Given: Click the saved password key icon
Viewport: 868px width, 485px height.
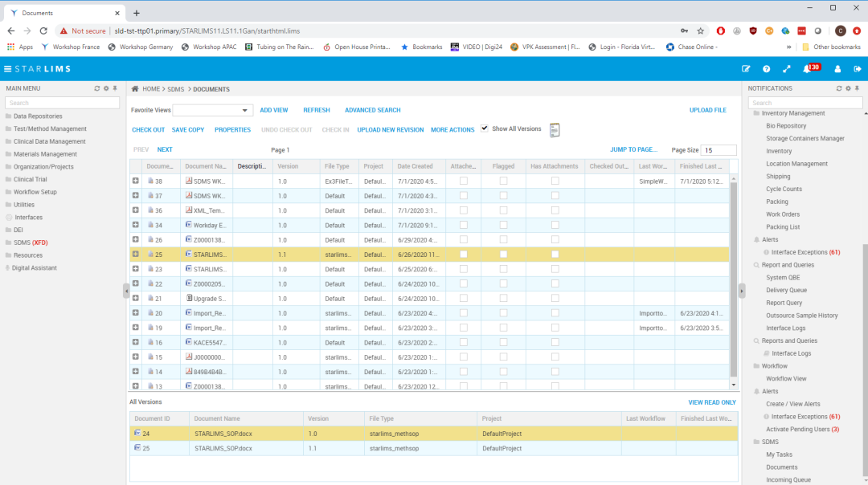Looking at the screenshot, I should 684,31.
